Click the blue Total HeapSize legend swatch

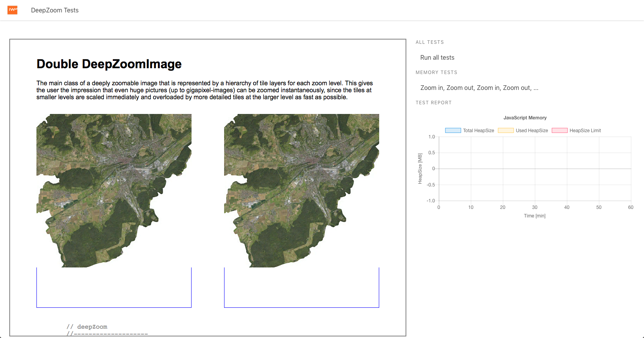[452, 131]
